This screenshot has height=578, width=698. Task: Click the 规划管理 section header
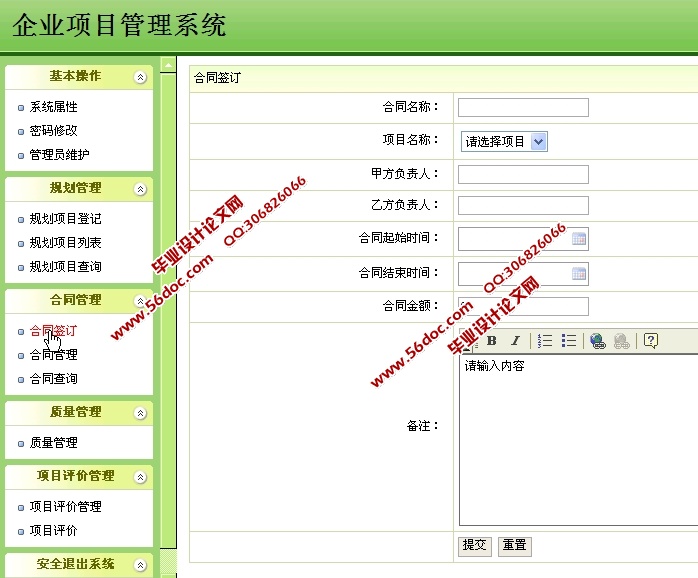click(x=79, y=189)
